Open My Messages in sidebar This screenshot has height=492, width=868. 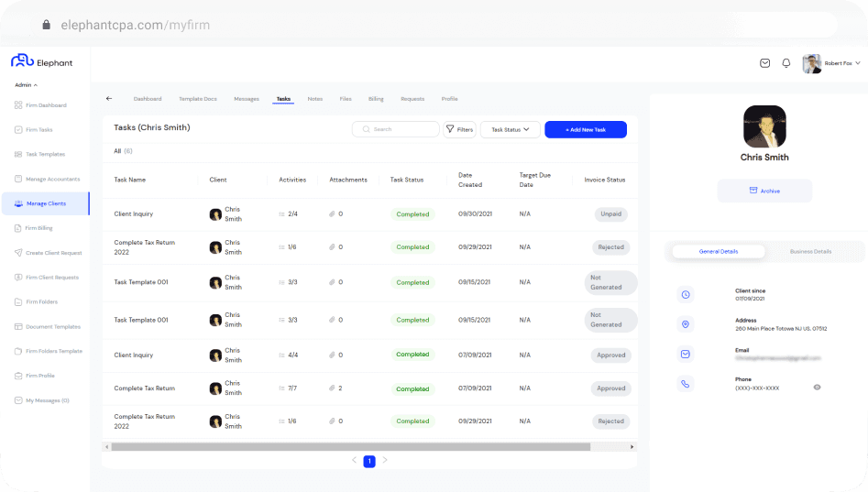point(47,400)
